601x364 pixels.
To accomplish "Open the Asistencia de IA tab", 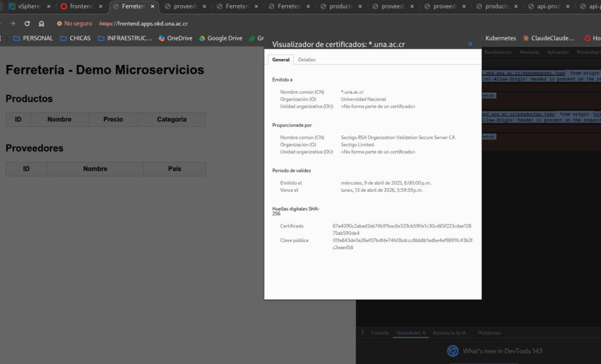I will (x=449, y=333).
